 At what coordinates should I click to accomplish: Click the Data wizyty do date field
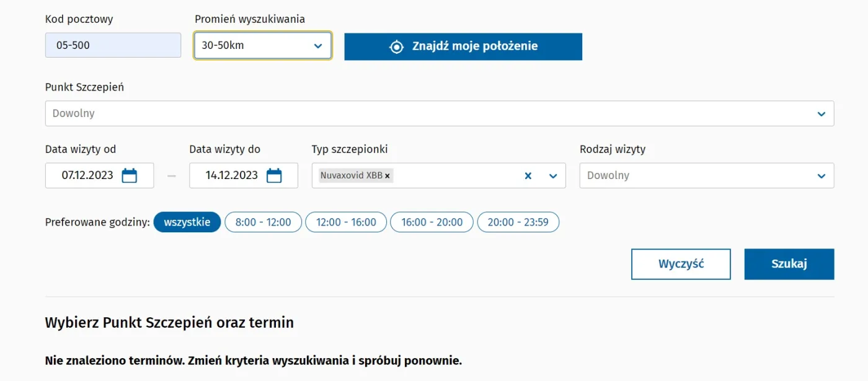pos(232,175)
